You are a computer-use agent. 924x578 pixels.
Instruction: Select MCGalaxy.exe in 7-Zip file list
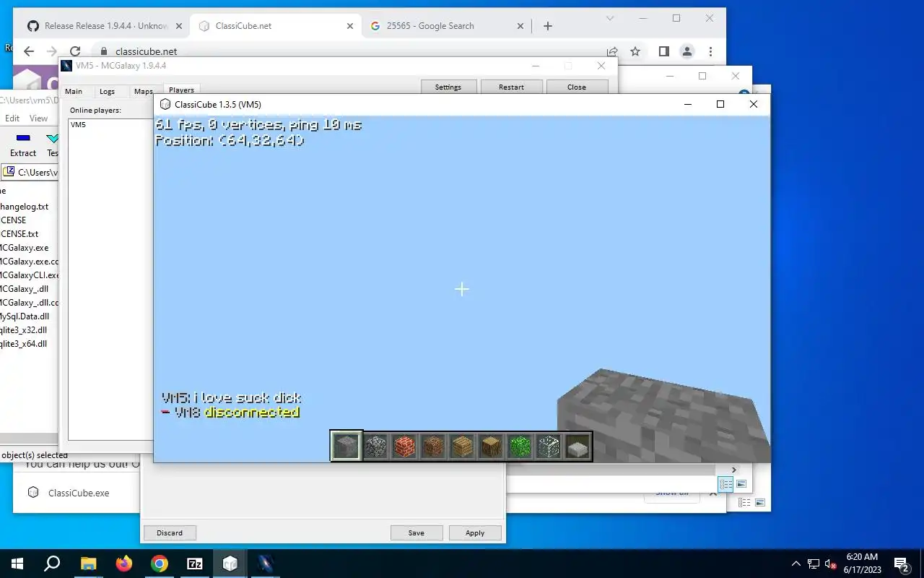[25, 248]
